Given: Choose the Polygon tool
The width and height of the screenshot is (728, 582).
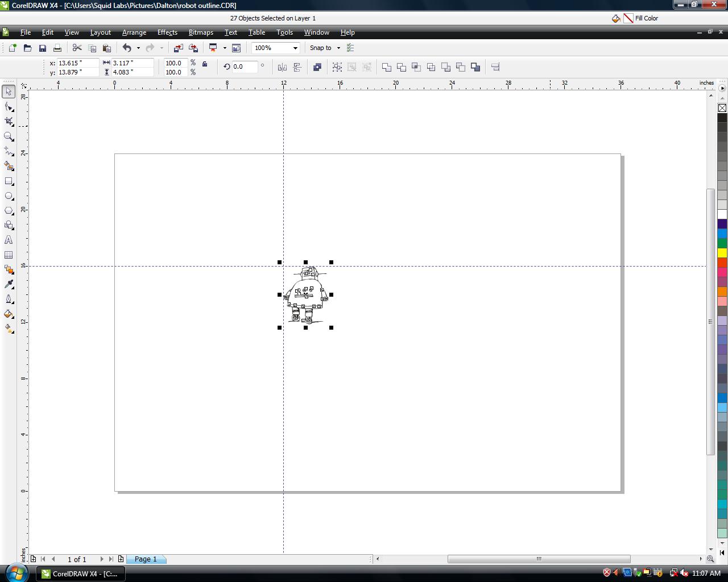Looking at the screenshot, I should coord(9,210).
